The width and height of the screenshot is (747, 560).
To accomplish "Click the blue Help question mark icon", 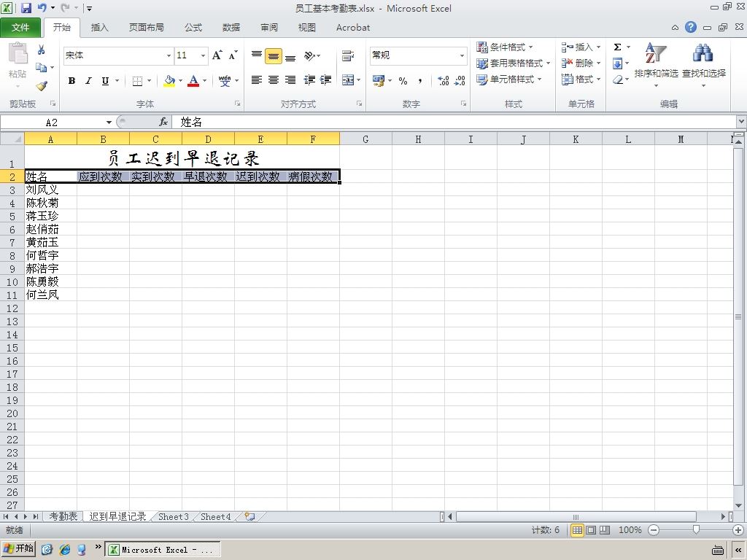I will [x=691, y=27].
